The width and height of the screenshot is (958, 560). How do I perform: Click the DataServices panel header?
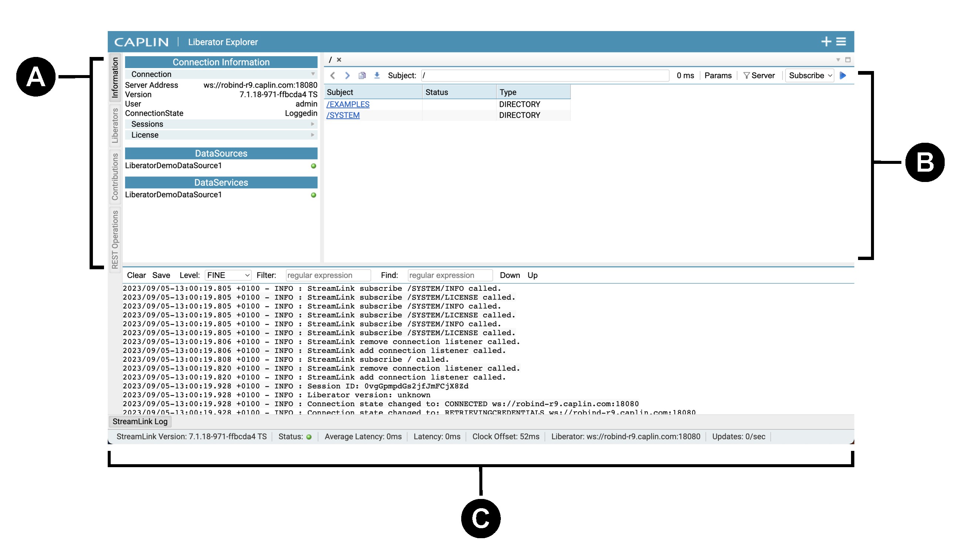tap(221, 182)
